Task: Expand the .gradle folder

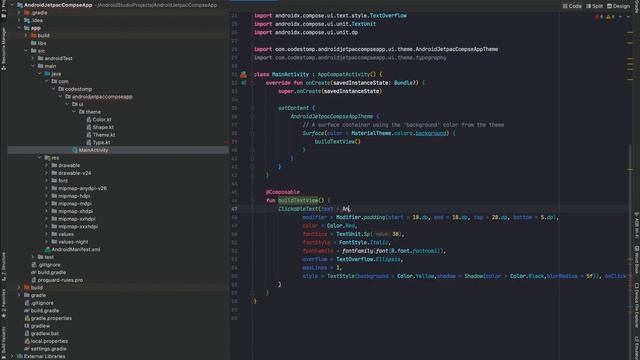Action: [19, 13]
